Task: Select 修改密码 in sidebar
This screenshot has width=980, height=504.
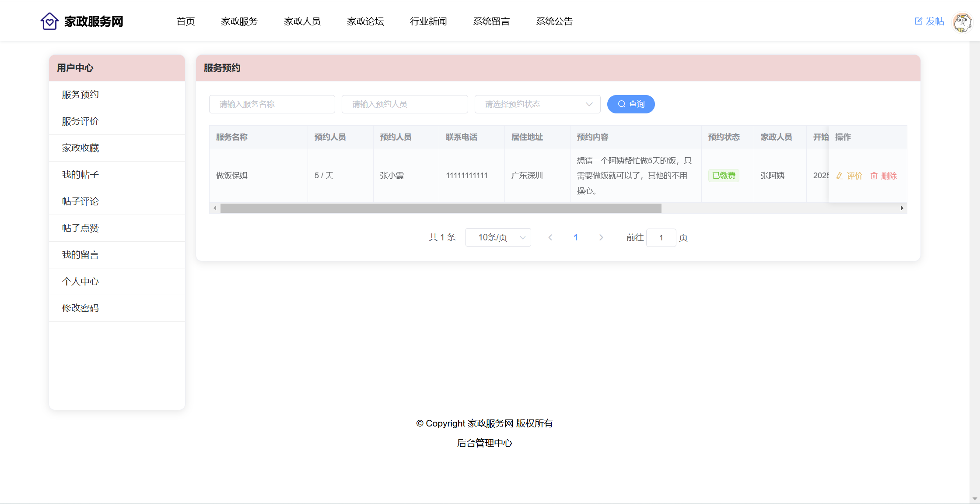Action: point(80,308)
